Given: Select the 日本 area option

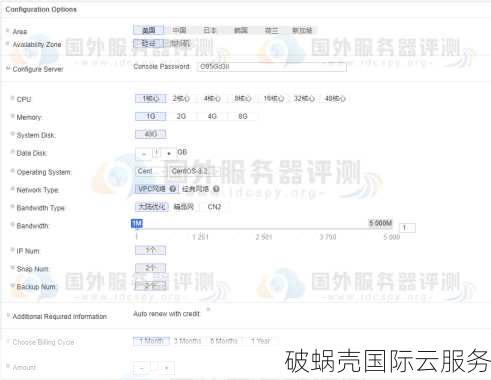Looking at the screenshot, I should point(210,30).
